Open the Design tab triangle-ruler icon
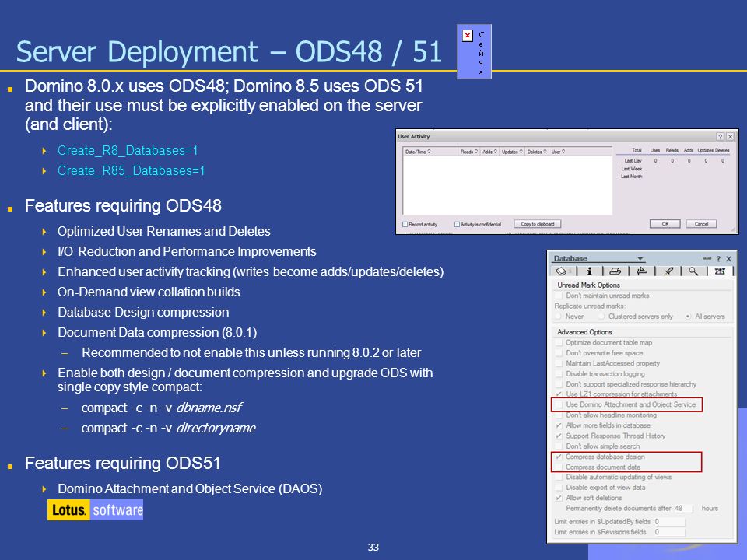The image size is (747, 560). click(642, 271)
